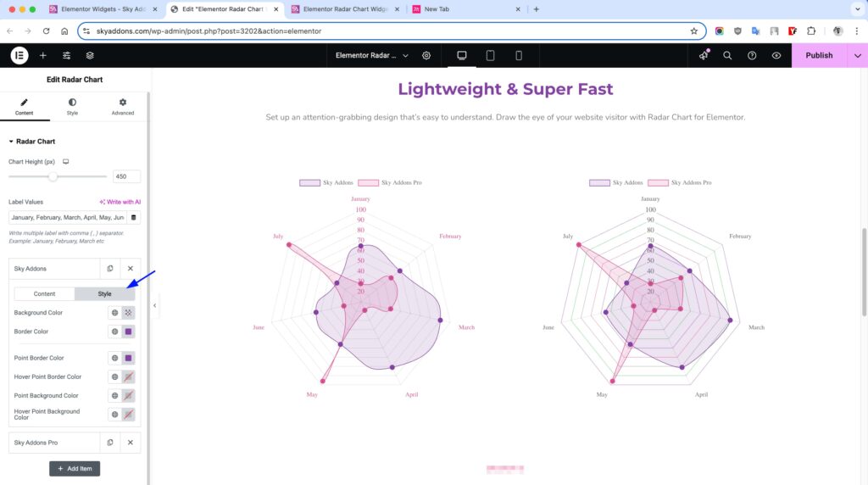The width and height of the screenshot is (868, 485).
Task: Open dynamic tags for Label Values
Action: tap(133, 218)
